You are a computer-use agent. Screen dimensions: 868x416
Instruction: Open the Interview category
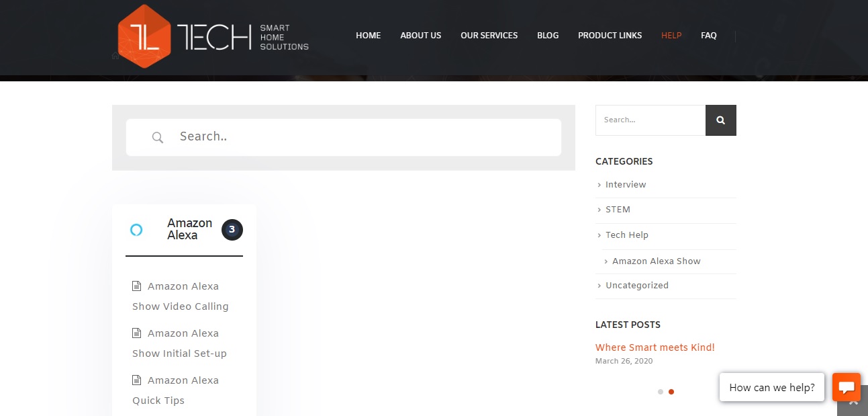point(625,185)
